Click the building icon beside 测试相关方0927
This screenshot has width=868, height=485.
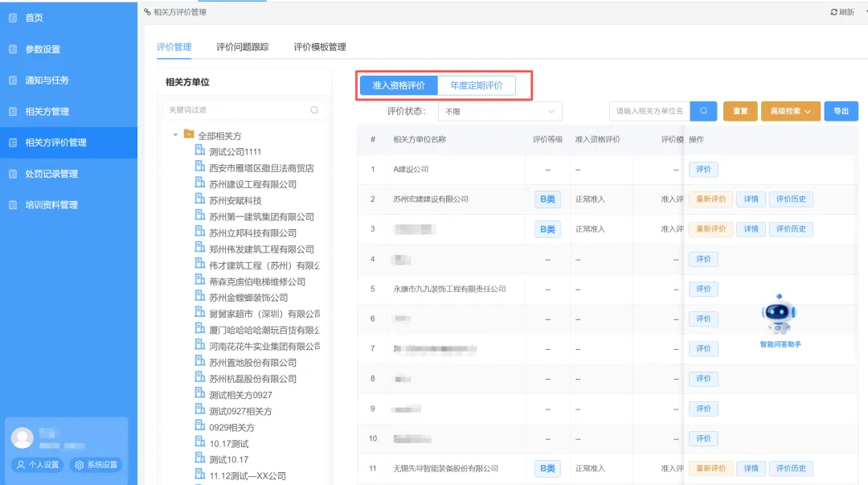(x=200, y=393)
